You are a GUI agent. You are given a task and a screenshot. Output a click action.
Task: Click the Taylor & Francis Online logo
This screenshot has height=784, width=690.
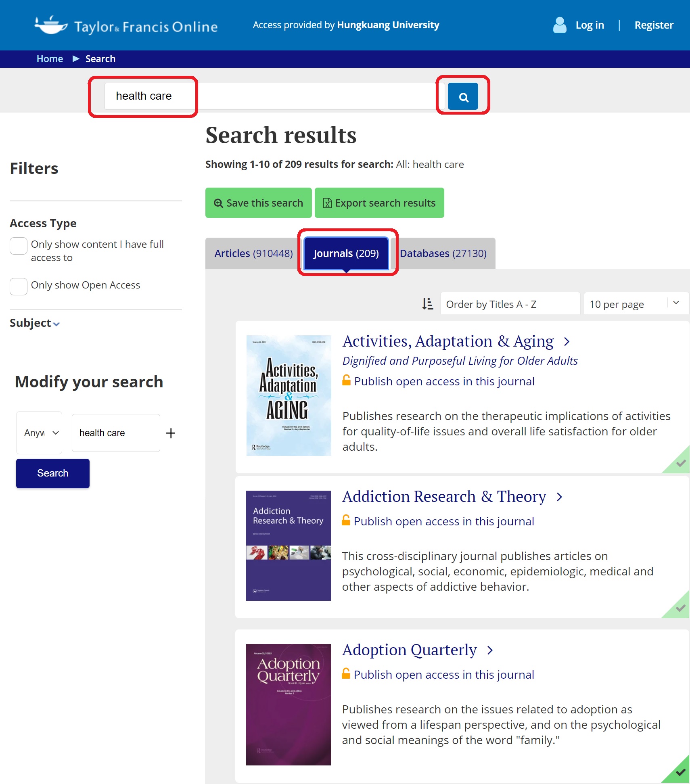(x=126, y=25)
